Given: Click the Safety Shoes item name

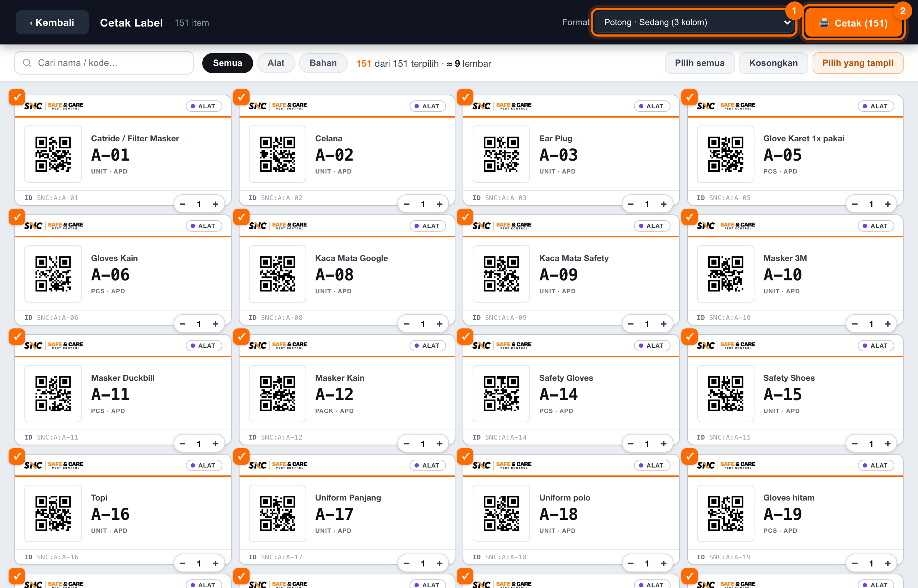Looking at the screenshot, I should coord(789,378).
